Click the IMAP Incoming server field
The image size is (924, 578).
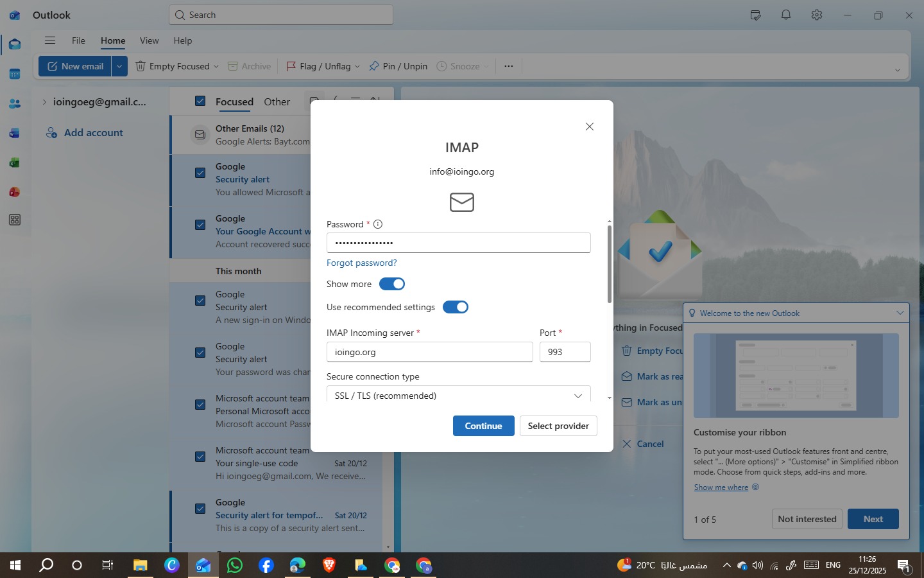pos(429,352)
